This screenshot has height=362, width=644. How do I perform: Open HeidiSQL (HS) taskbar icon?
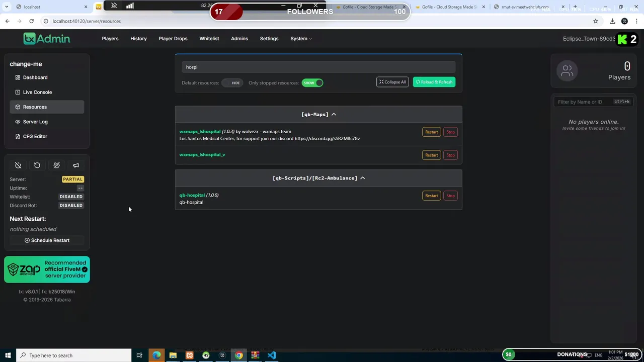206,355
